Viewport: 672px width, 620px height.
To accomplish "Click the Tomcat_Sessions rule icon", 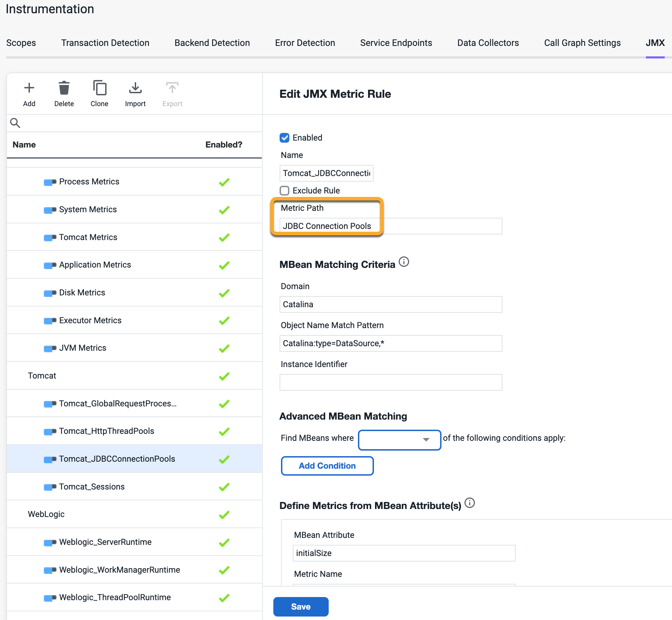I will click(x=50, y=487).
